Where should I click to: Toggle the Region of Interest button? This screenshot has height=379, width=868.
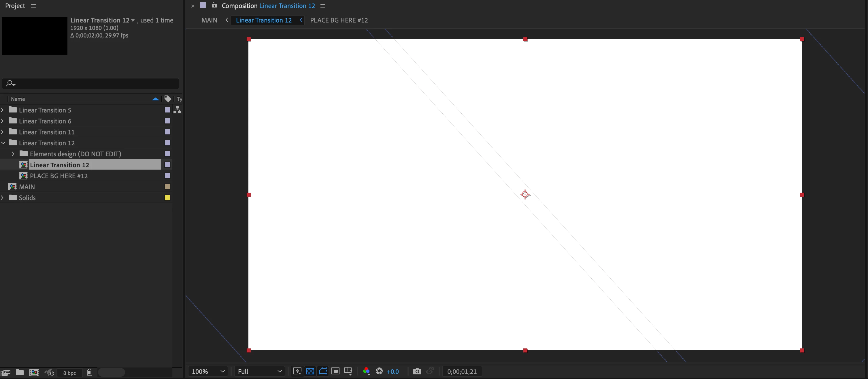point(335,371)
